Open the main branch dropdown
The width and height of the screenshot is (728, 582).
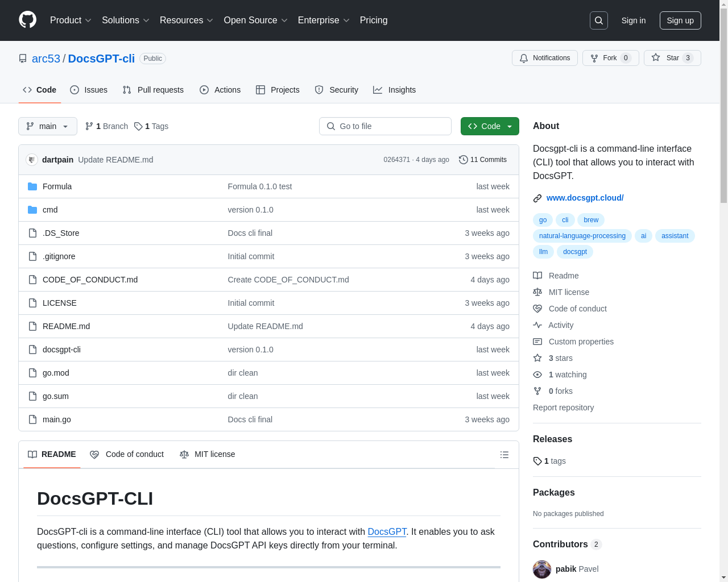click(48, 126)
